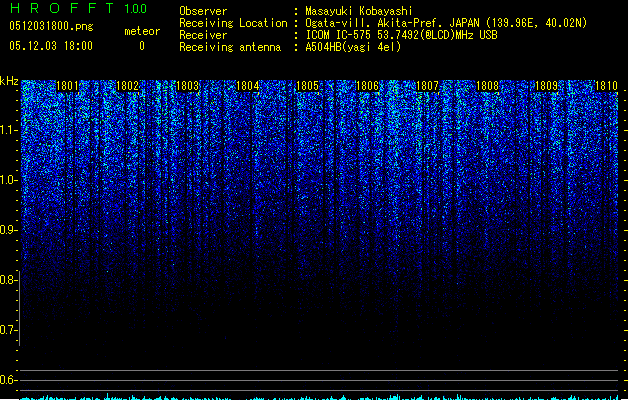Click the kHz axis unit label
629x400 pixels.
[9, 81]
